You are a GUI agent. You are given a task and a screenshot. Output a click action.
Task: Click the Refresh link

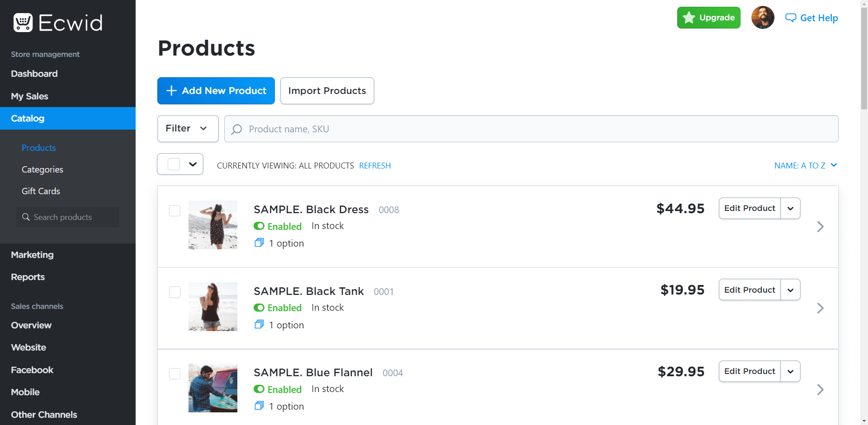click(x=375, y=166)
